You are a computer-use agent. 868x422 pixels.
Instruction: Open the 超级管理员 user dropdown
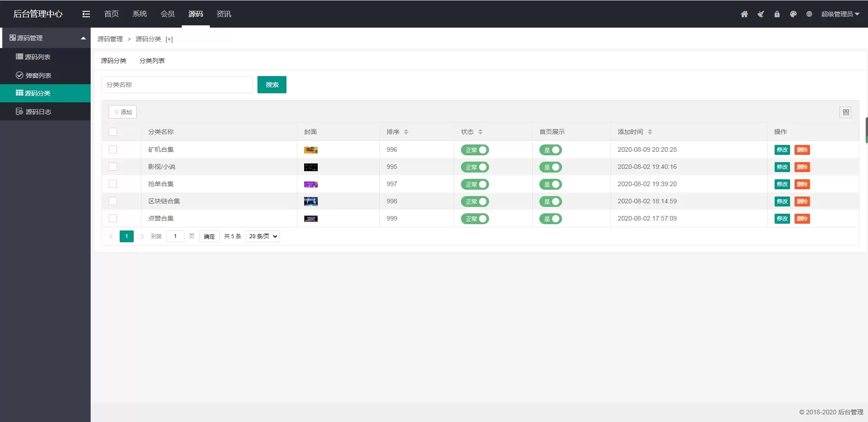click(840, 14)
